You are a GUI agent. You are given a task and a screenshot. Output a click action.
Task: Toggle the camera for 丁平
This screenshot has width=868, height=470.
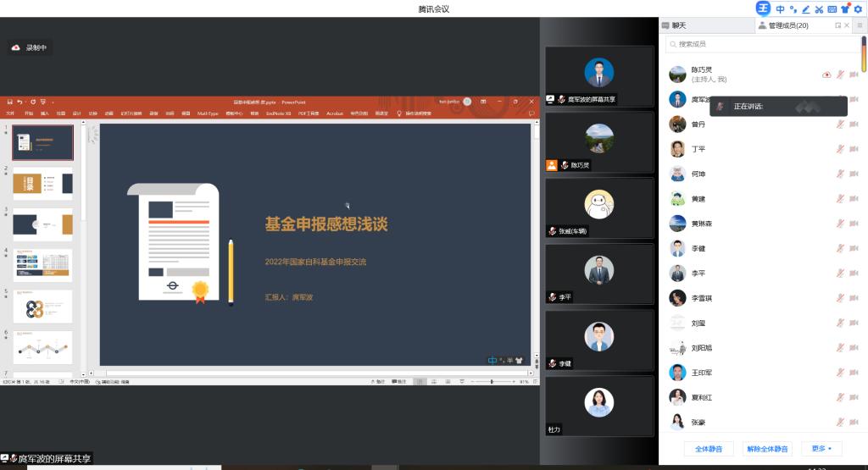854,149
